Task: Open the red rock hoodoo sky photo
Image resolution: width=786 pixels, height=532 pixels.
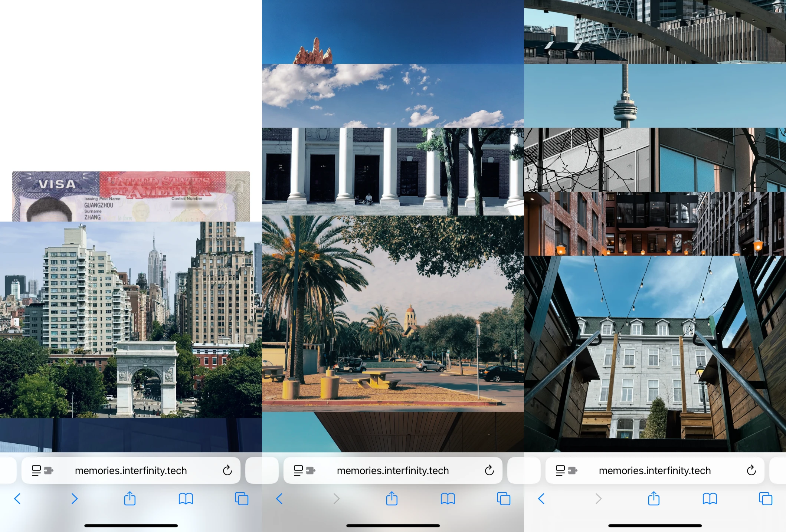Action: pos(393,32)
